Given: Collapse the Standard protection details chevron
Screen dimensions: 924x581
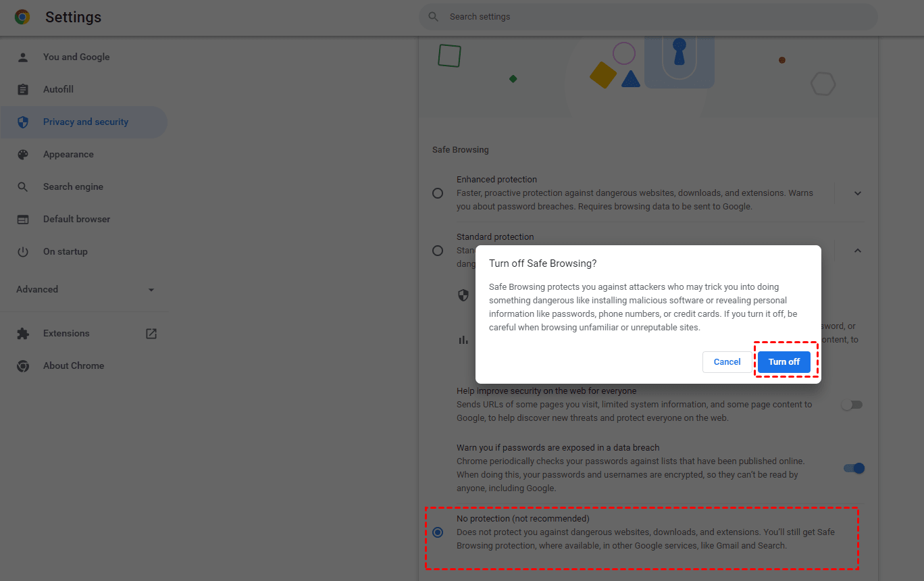Looking at the screenshot, I should click(x=857, y=250).
